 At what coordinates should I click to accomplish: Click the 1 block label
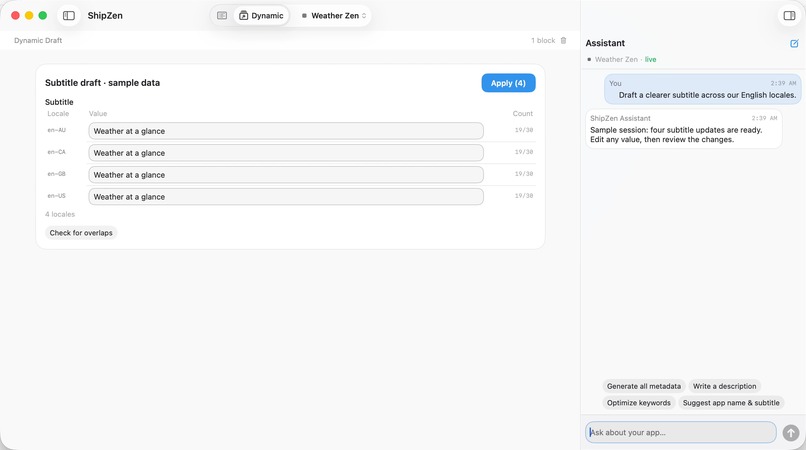coord(543,40)
